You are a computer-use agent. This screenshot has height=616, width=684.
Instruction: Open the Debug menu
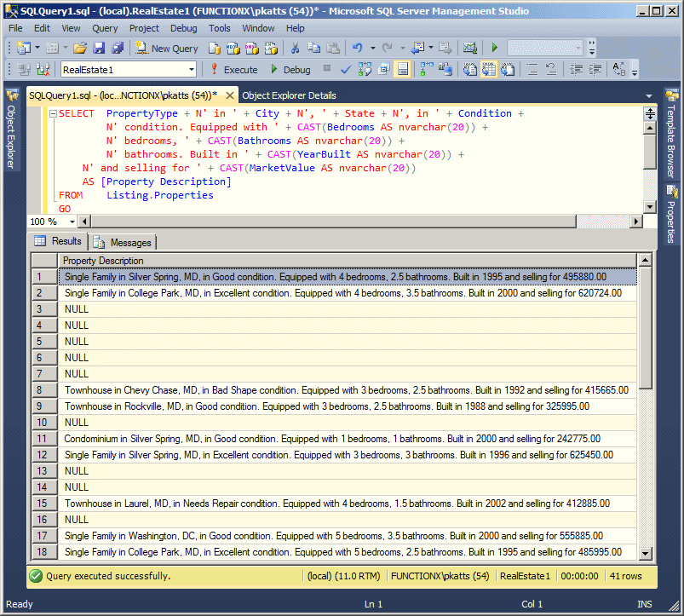click(x=184, y=28)
